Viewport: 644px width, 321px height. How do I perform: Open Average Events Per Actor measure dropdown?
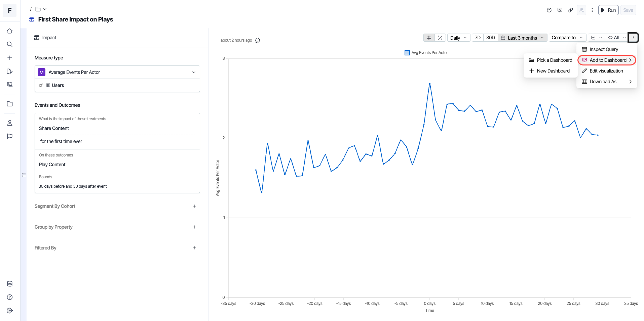tap(117, 72)
